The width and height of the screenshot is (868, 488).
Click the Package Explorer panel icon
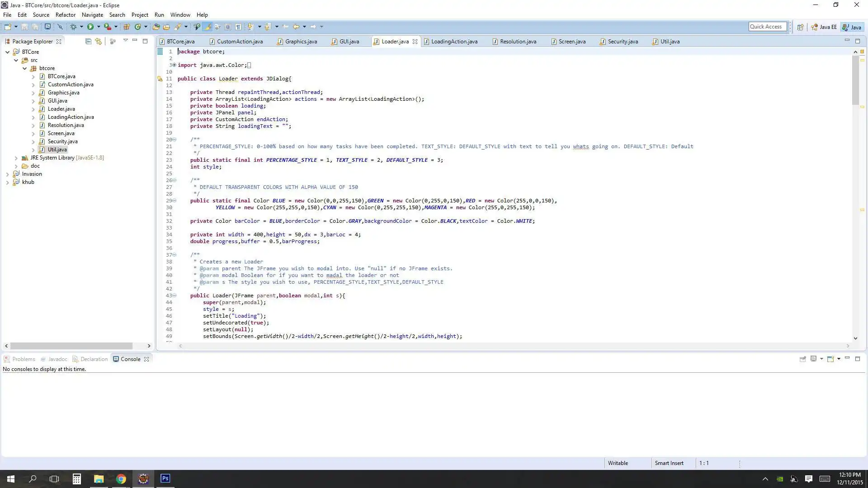click(7, 41)
